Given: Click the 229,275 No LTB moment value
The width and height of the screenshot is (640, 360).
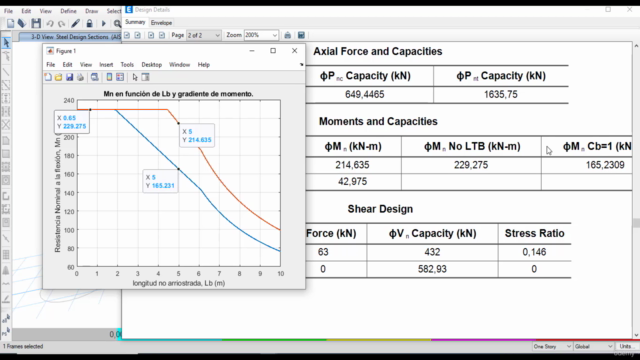Looking at the screenshot, I should [471, 165].
